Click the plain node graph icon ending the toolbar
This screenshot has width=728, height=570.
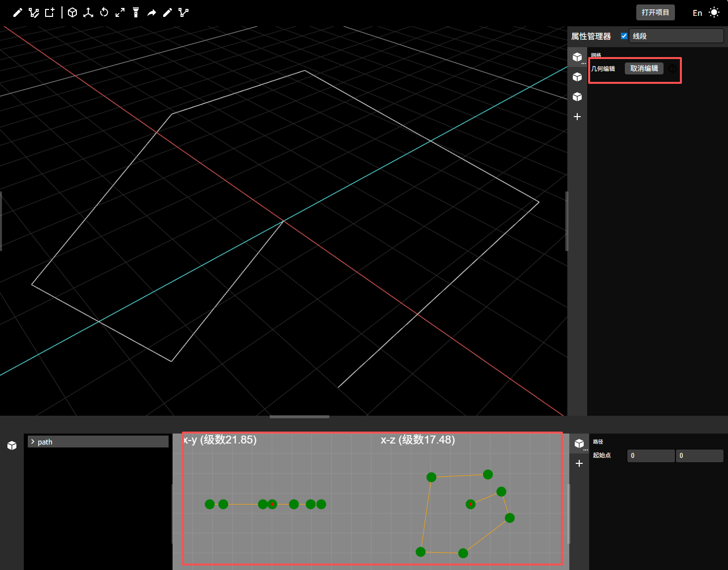pyautogui.click(x=183, y=12)
